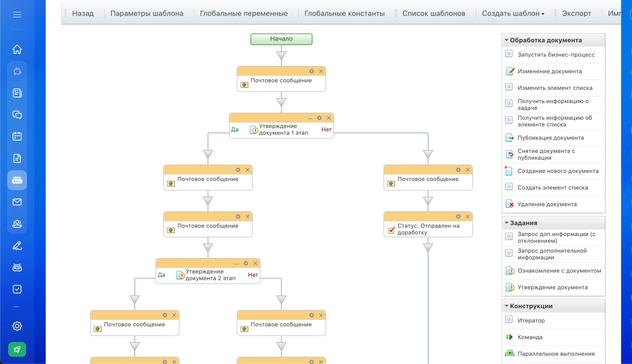Open settings gear of 'Утверждение документа 1 этап'
Image resolution: width=632 pixels, height=364 pixels.
319,118
